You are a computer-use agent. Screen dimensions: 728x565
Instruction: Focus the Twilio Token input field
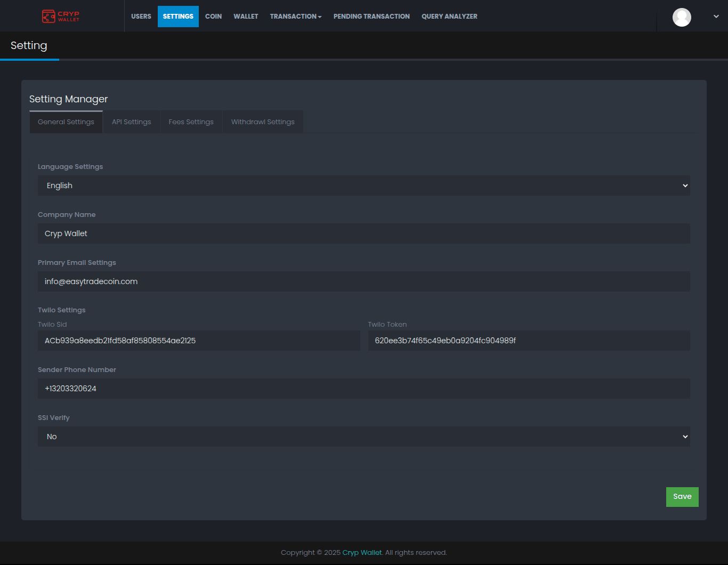[x=529, y=341]
